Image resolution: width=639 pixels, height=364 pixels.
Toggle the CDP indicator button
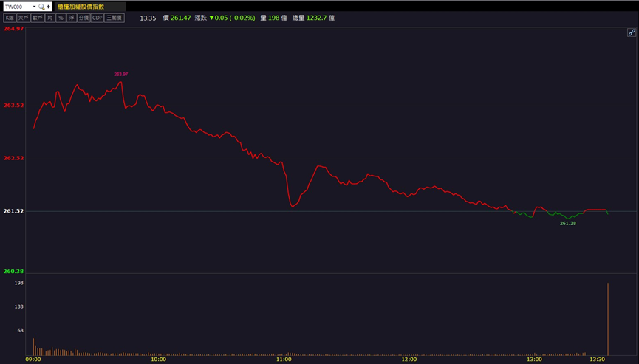tap(97, 18)
